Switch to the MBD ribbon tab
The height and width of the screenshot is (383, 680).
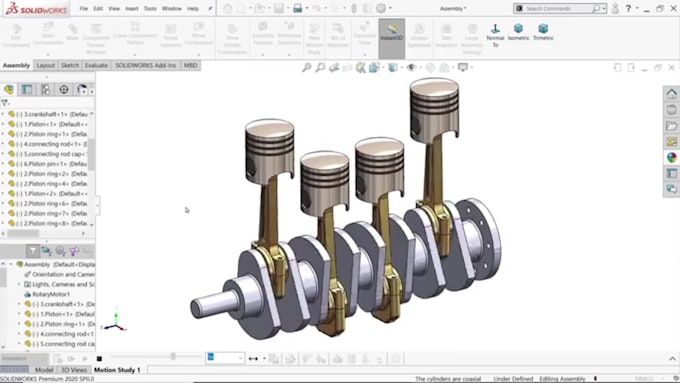tap(190, 65)
